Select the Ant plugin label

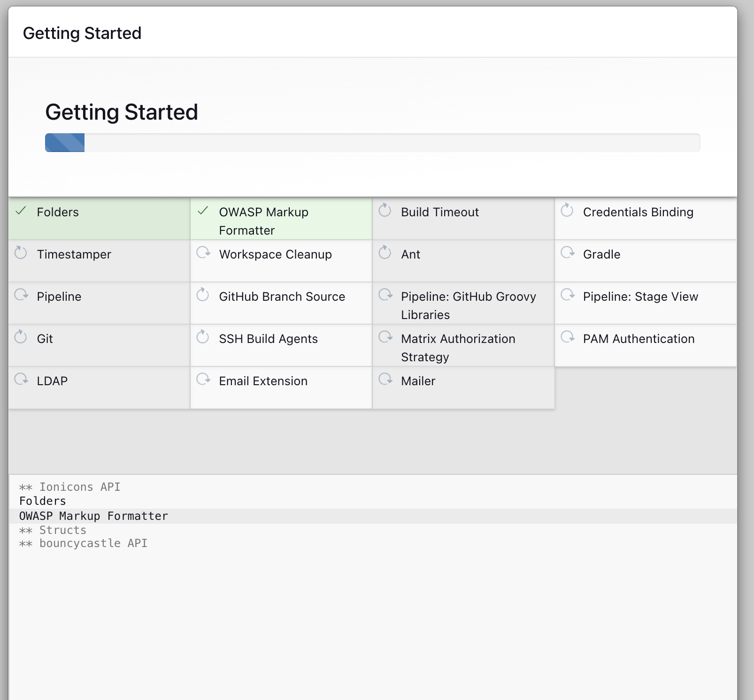(x=410, y=254)
